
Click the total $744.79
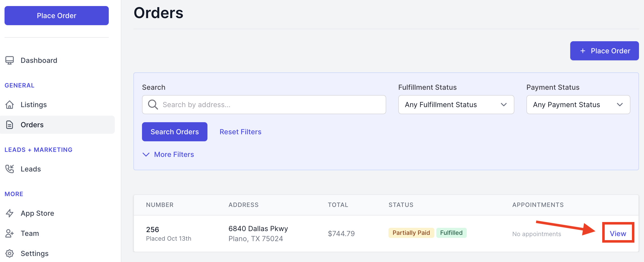341,234
